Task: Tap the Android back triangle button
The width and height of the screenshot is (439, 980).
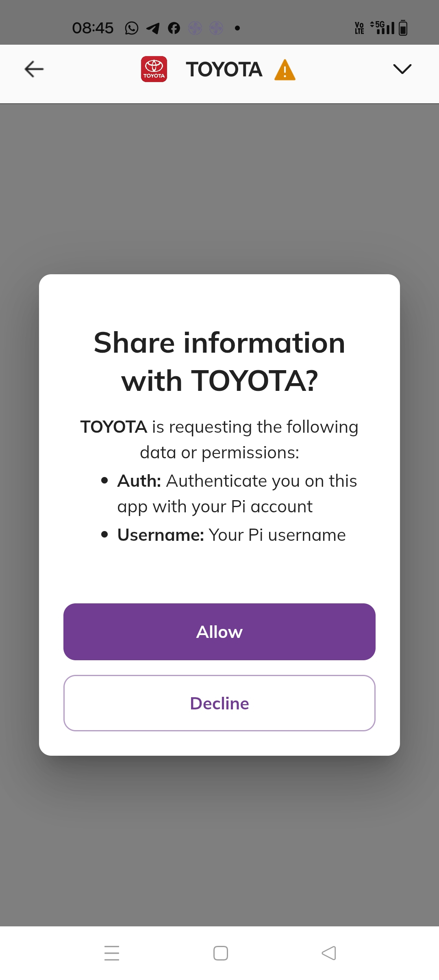Action: coord(329,953)
